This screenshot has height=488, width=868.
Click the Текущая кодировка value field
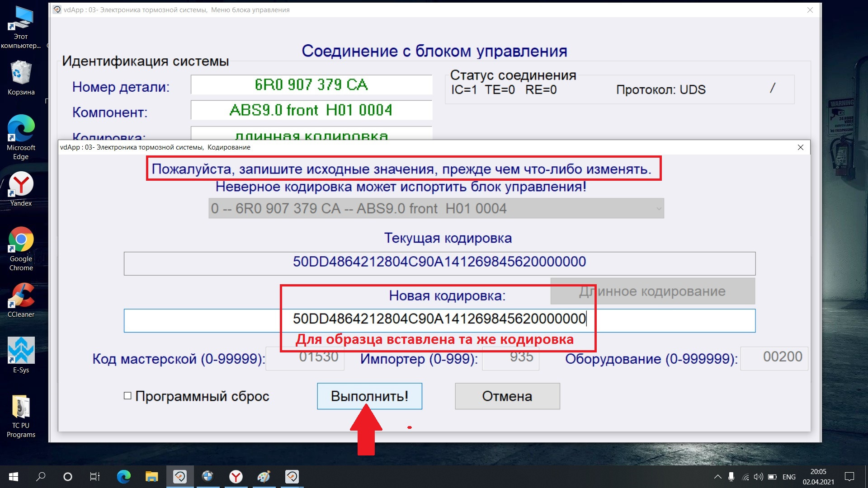(x=439, y=263)
